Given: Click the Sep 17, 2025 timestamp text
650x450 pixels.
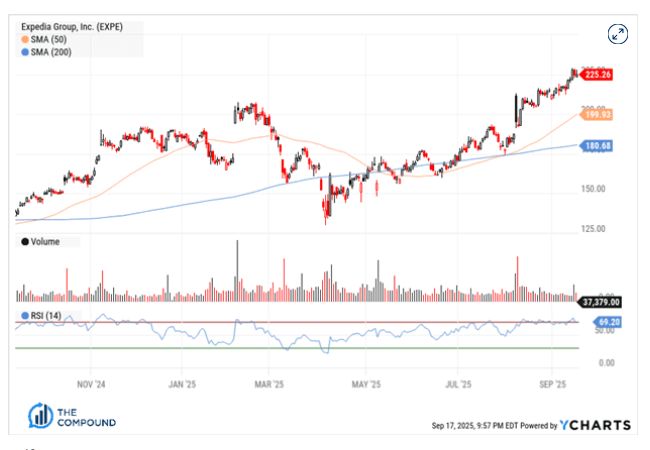Looking at the screenshot, I should 475,426.
